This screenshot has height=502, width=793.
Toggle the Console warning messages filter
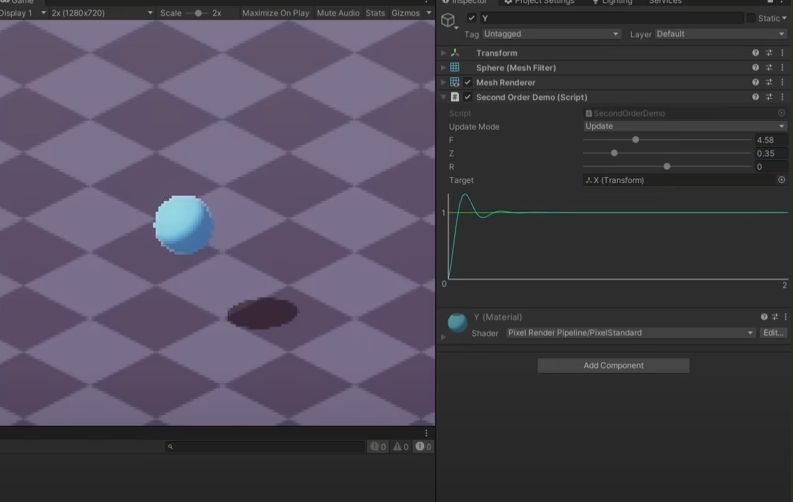coord(401,446)
